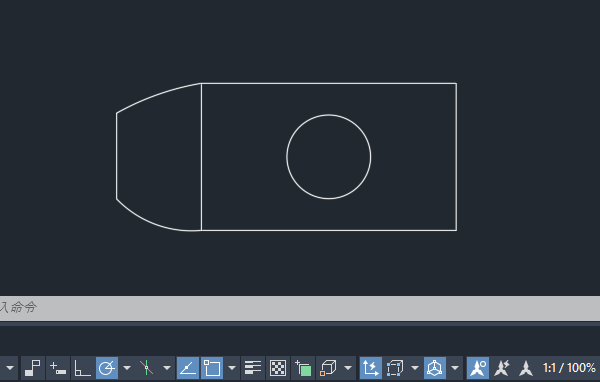Open the 1:1 / 100% annotation scale list

[569, 368]
